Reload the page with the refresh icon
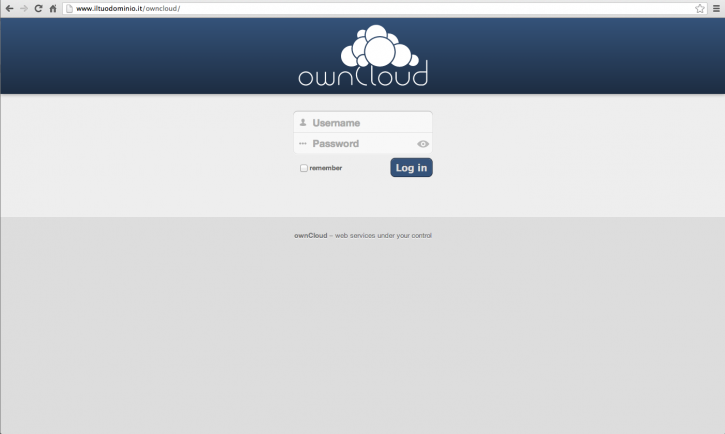This screenshot has width=725, height=434. coord(38,8)
